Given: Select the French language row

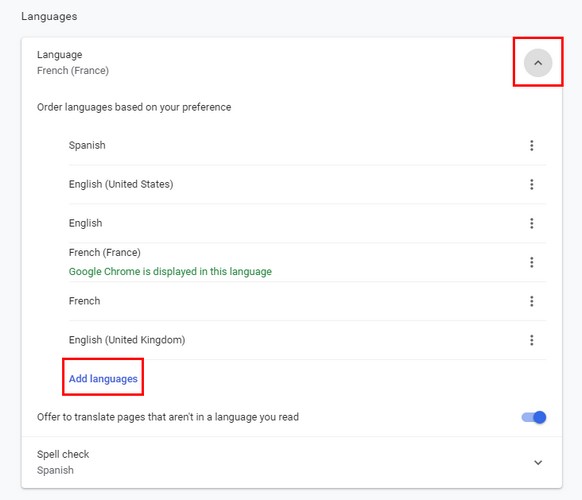Looking at the screenshot, I should pos(307,301).
